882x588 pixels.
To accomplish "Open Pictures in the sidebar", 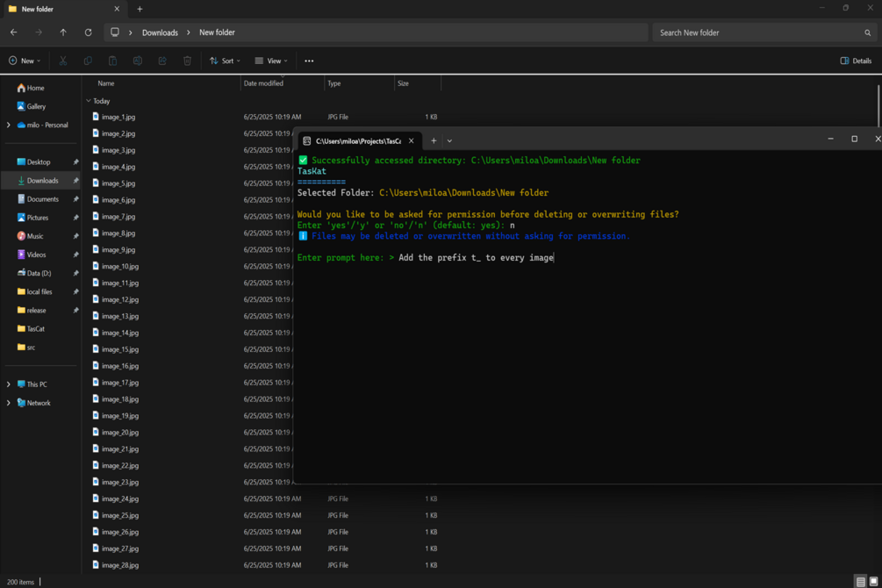I will coord(32,218).
